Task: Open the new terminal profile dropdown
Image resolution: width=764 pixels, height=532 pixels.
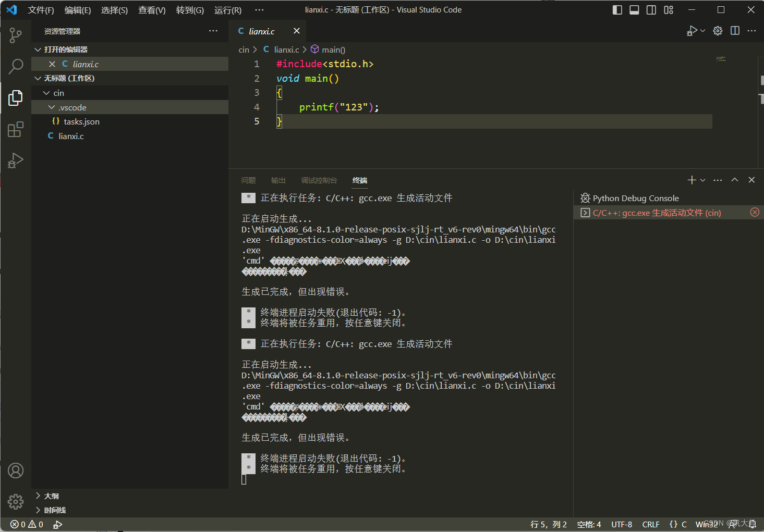Action: click(703, 180)
